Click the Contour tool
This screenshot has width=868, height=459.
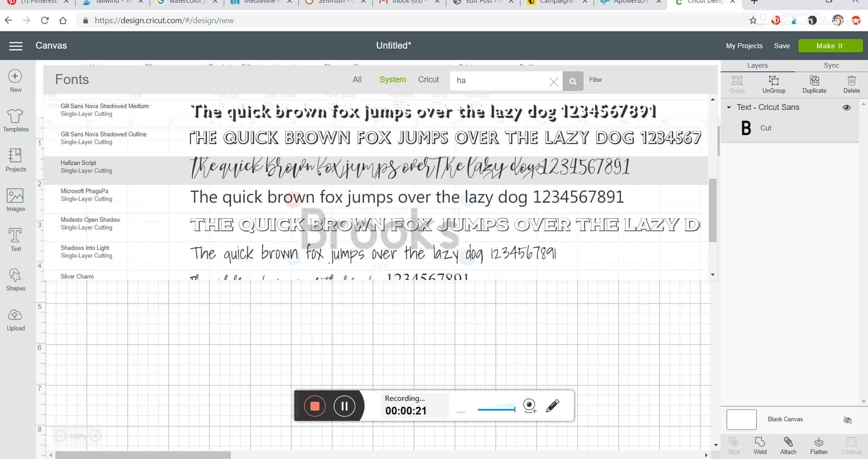[851, 446]
